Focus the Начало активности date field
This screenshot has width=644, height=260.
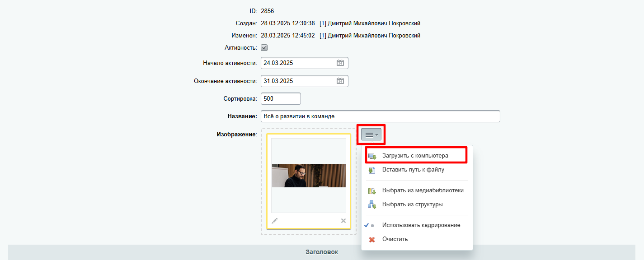point(305,63)
